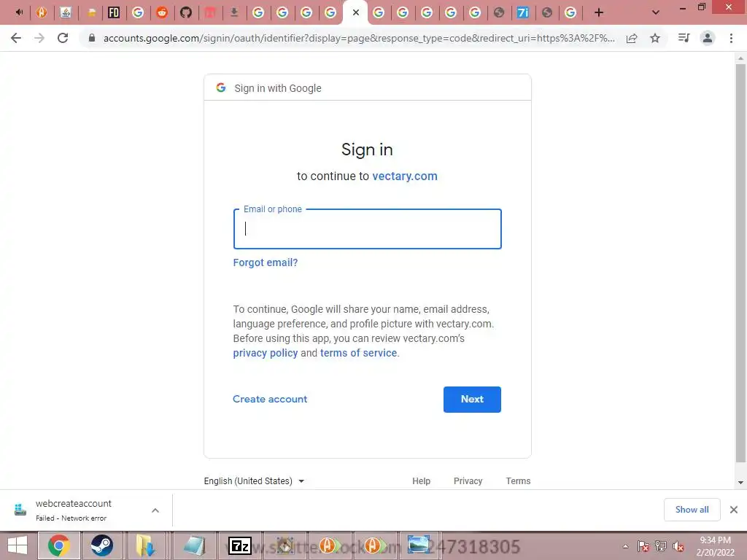The width and height of the screenshot is (747, 560).
Task: Click Create account
Action: 270,399
